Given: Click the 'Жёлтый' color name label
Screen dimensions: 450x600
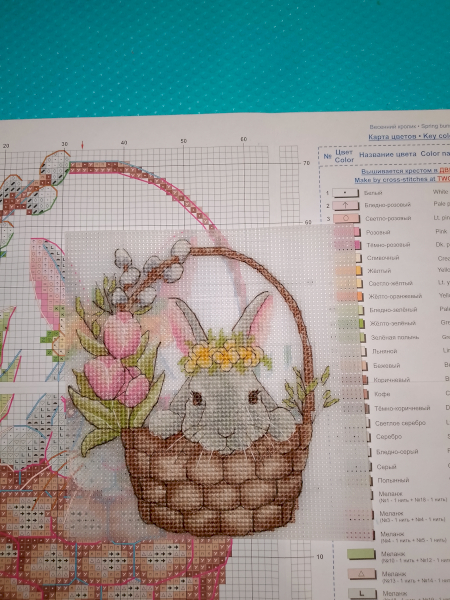Looking at the screenshot, I should [x=379, y=271].
